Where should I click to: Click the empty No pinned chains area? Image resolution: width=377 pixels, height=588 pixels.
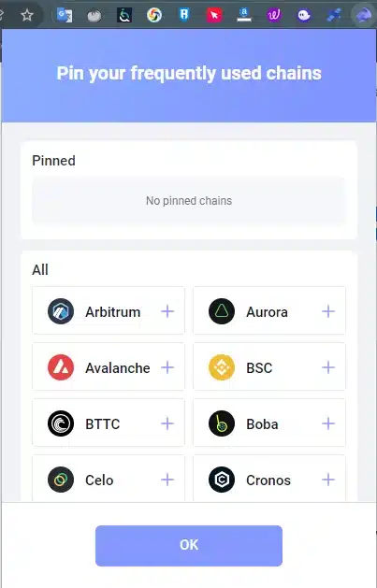pos(189,201)
